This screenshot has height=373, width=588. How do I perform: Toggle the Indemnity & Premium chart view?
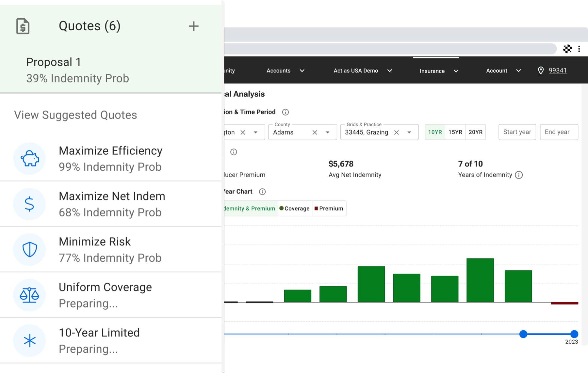(x=251, y=209)
